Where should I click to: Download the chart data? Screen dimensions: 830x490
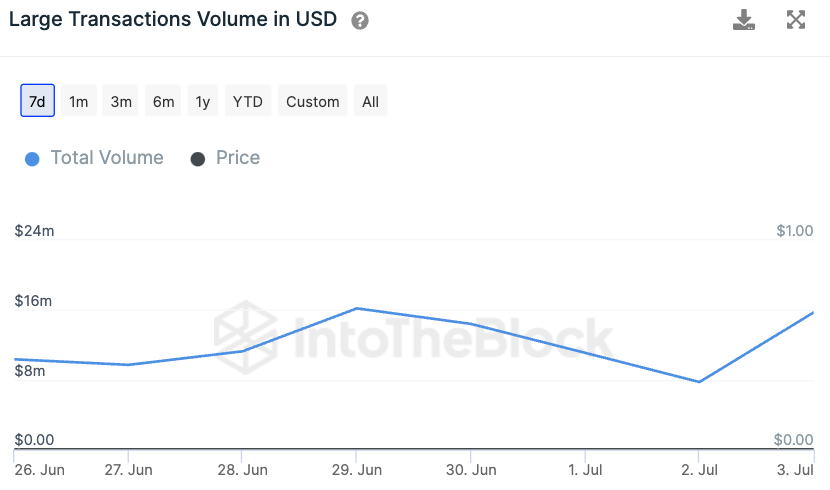[744, 20]
